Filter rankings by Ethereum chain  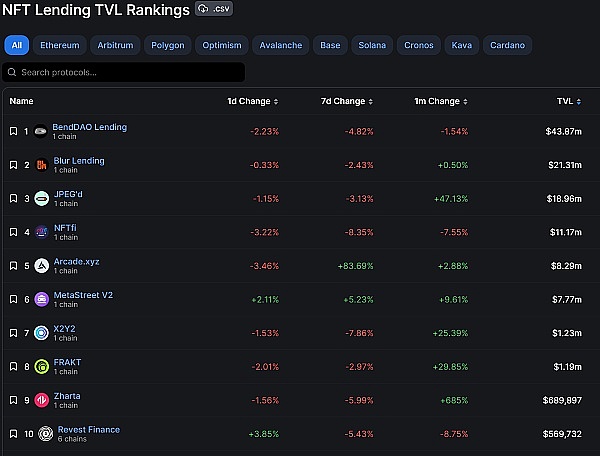tap(60, 45)
